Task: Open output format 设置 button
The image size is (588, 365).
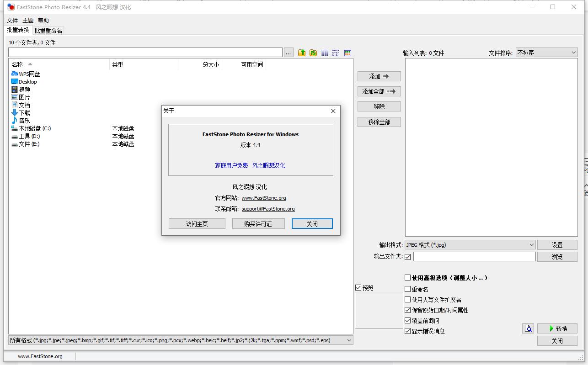Action: tap(557, 245)
